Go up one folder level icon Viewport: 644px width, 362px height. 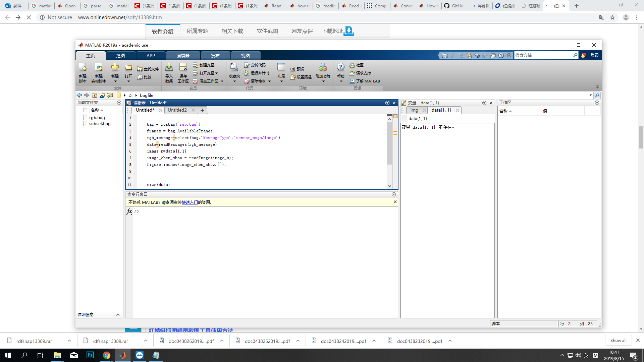coord(95,96)
